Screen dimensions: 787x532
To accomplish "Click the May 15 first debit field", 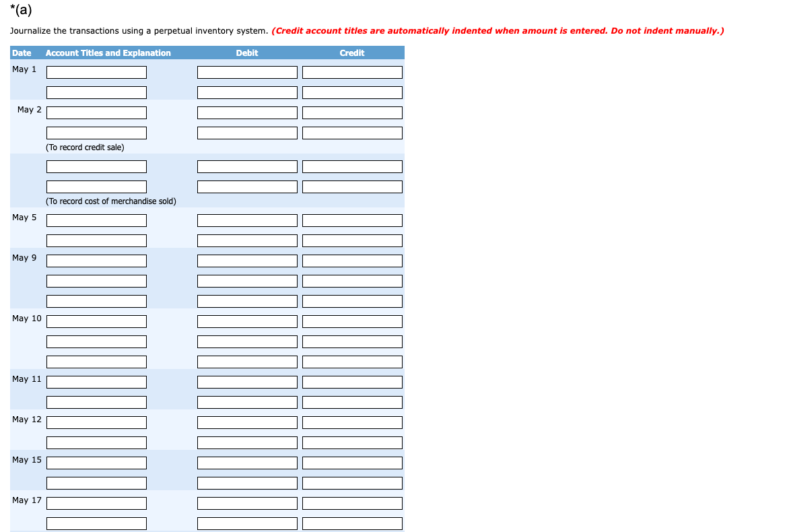I will click(x=247, y=463).
